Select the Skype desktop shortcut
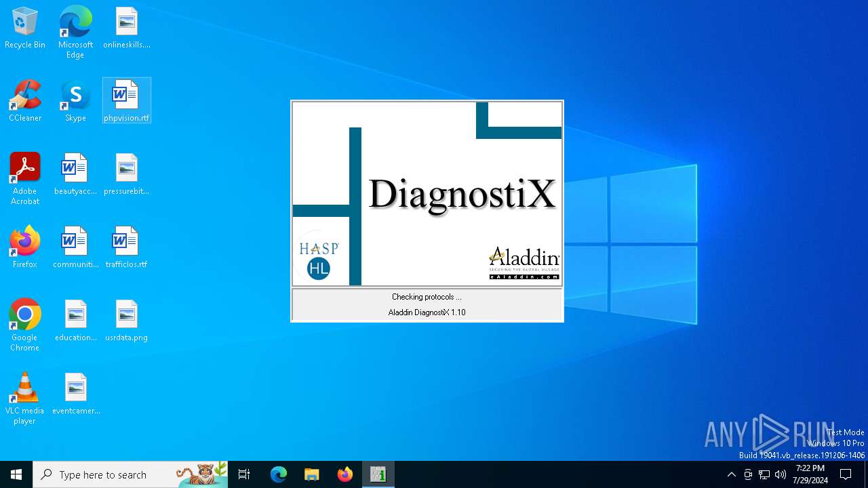The width and height of the screenshot is (868, 488). point(75,102)
